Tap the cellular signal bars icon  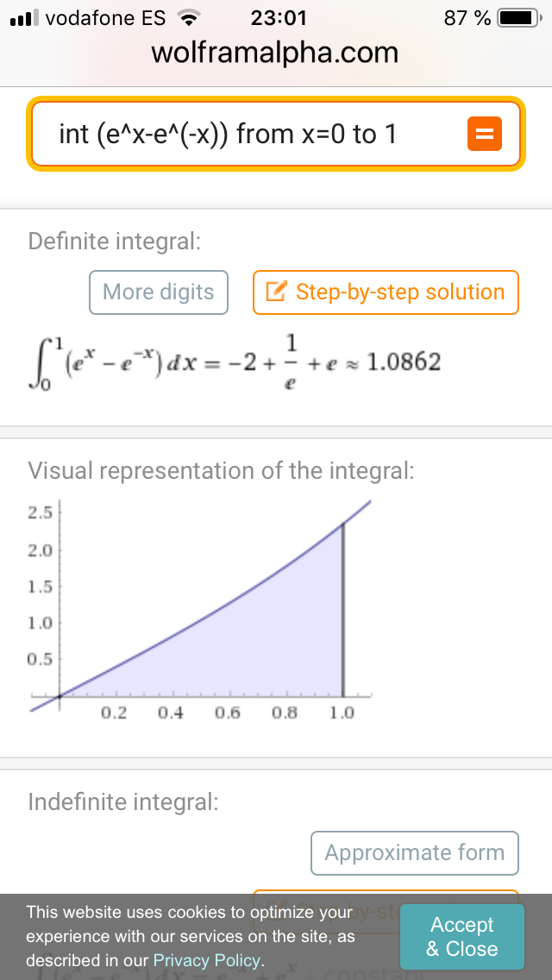pos(24,18)
